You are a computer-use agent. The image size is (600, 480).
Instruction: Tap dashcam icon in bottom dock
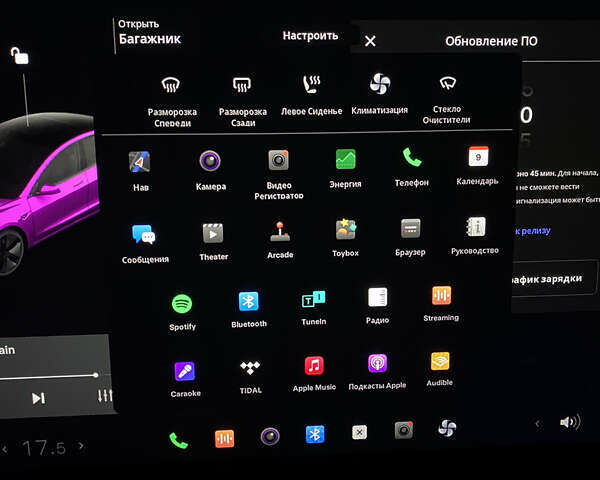(x=404, y=430)
